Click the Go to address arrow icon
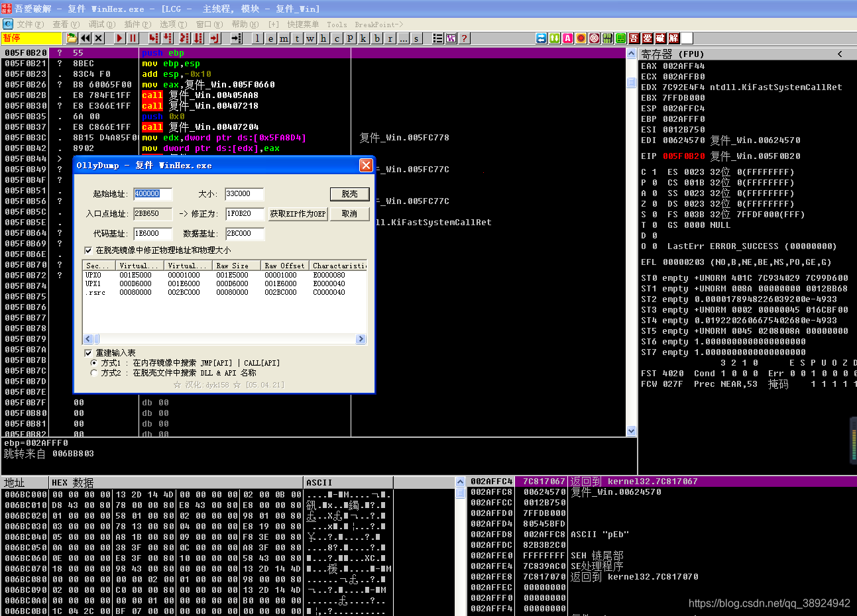Screen dimensions: 857x616 click(x=237, y=38)
